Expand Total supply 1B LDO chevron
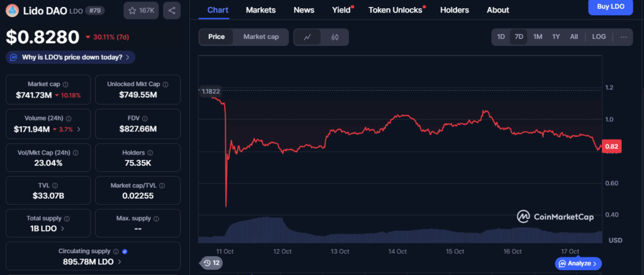Image resolution: width=644 pixels, height=275 pixels. pos(62,229)
